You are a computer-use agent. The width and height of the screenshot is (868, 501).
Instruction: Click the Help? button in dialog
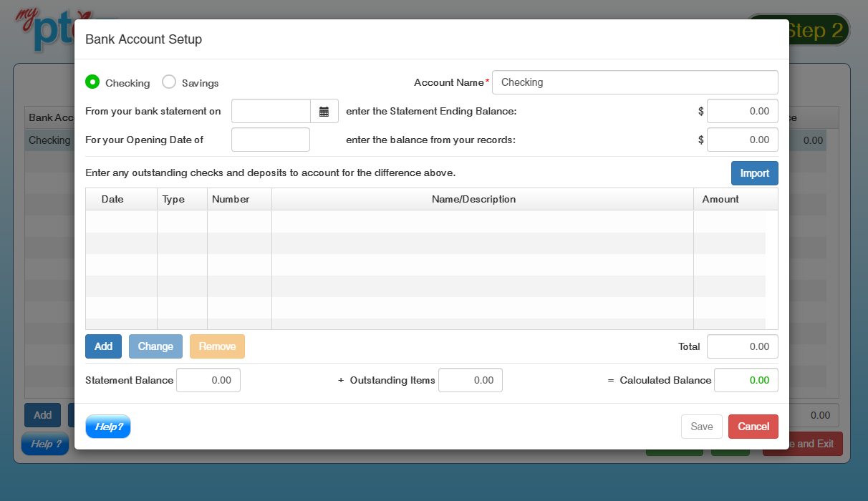click(x=108, y=427)
